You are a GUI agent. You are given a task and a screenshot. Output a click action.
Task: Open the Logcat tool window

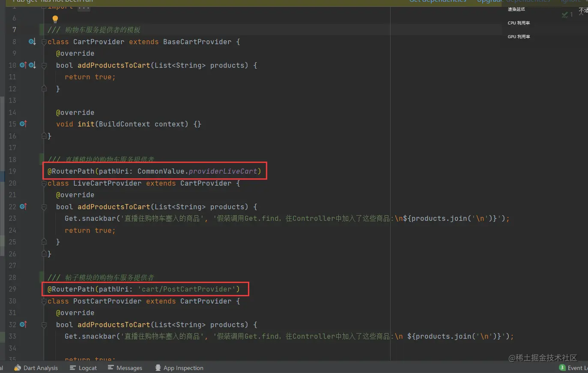(83, 368)
